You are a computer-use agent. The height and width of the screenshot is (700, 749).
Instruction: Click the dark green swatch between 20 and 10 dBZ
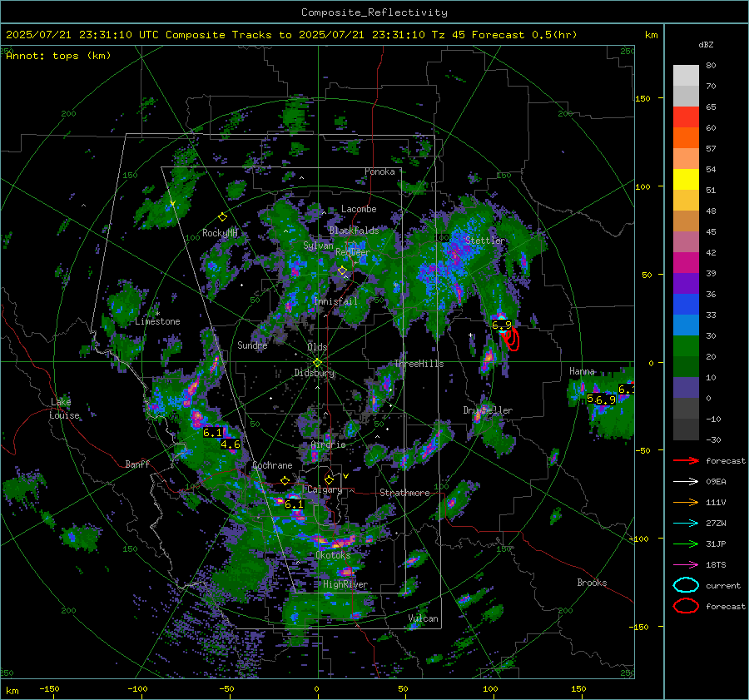tap(686, 367)
